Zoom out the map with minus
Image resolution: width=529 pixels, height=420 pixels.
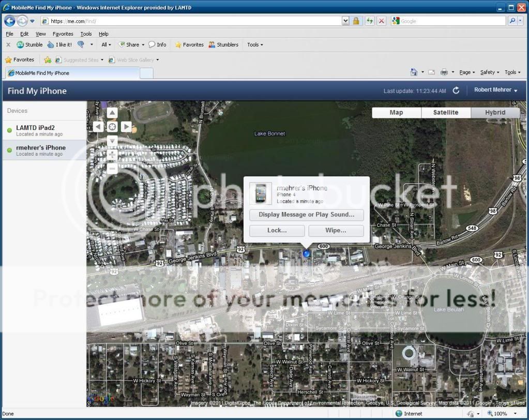112,169
